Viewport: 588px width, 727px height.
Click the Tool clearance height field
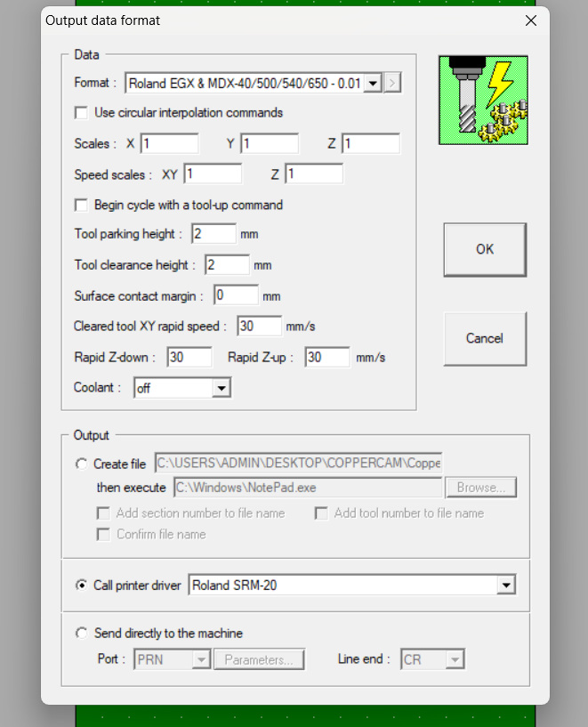[228, 265]
